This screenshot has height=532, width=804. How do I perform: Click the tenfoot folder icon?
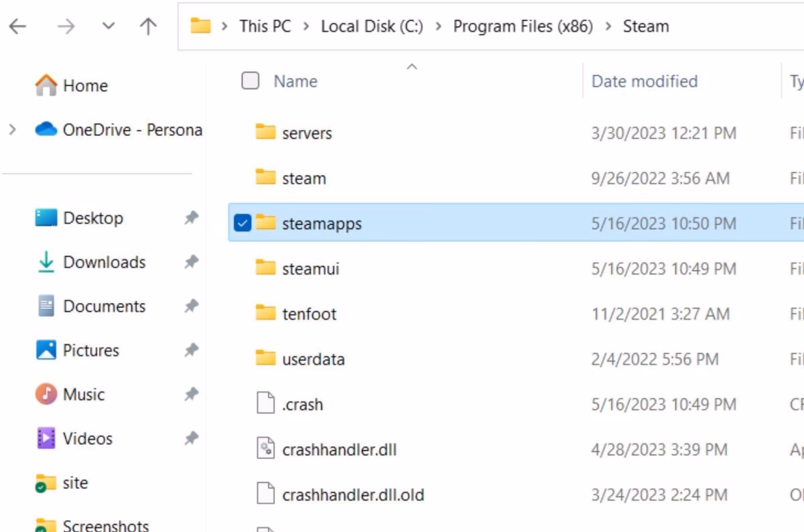pyautogui.click(x=266, y=313)
